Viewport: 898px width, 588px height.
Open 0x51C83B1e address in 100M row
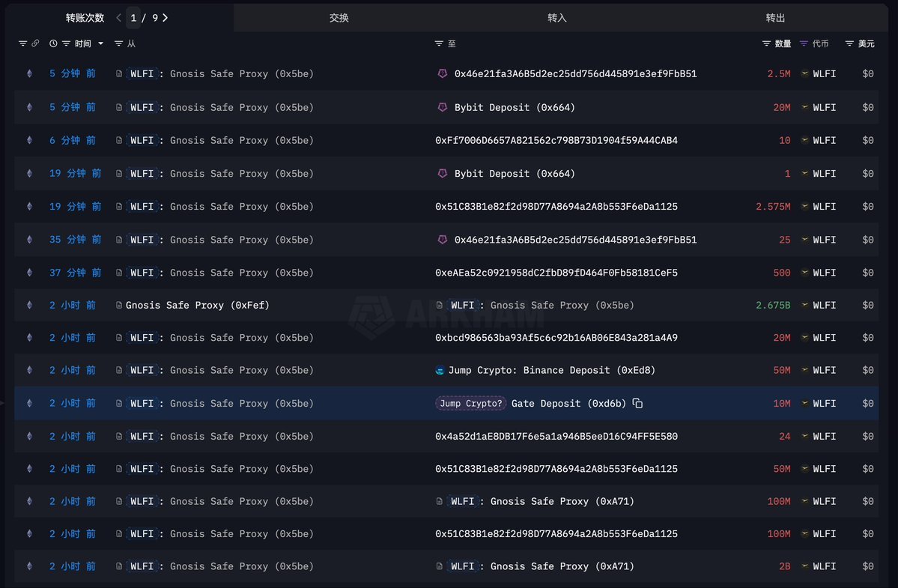click(556, 534)
